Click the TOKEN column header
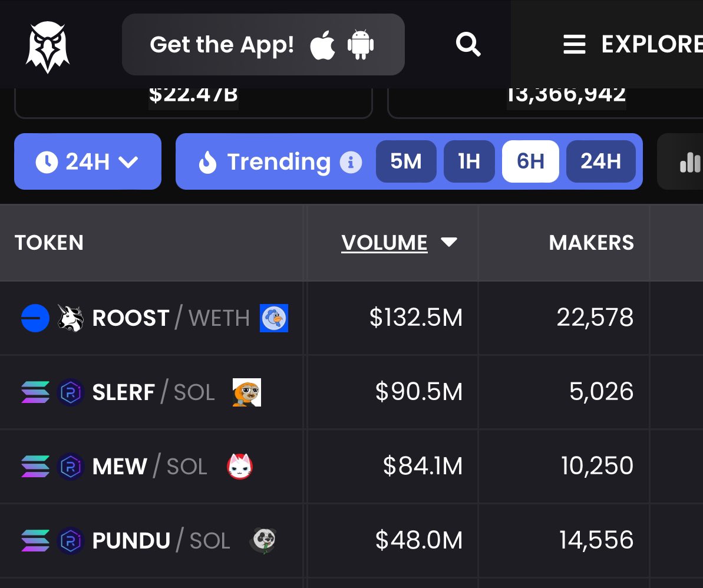The image size is (703, 588). 49,243
